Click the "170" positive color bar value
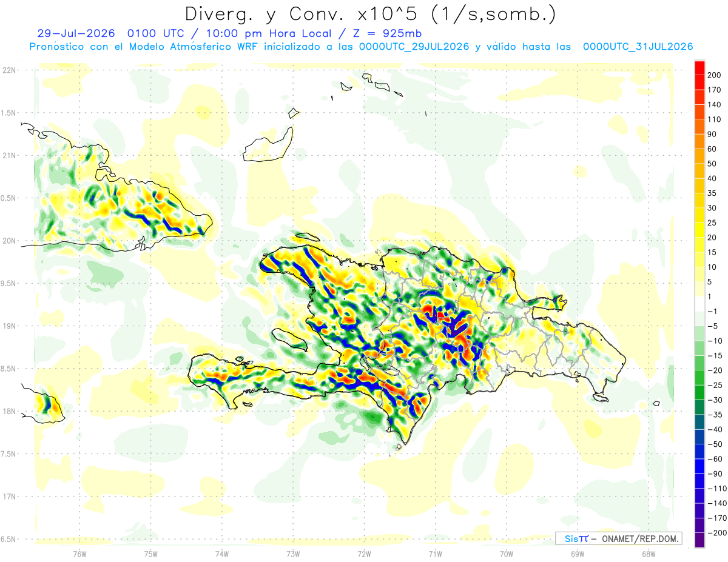Viewport: 728px width, 562px height. (713, 90)
